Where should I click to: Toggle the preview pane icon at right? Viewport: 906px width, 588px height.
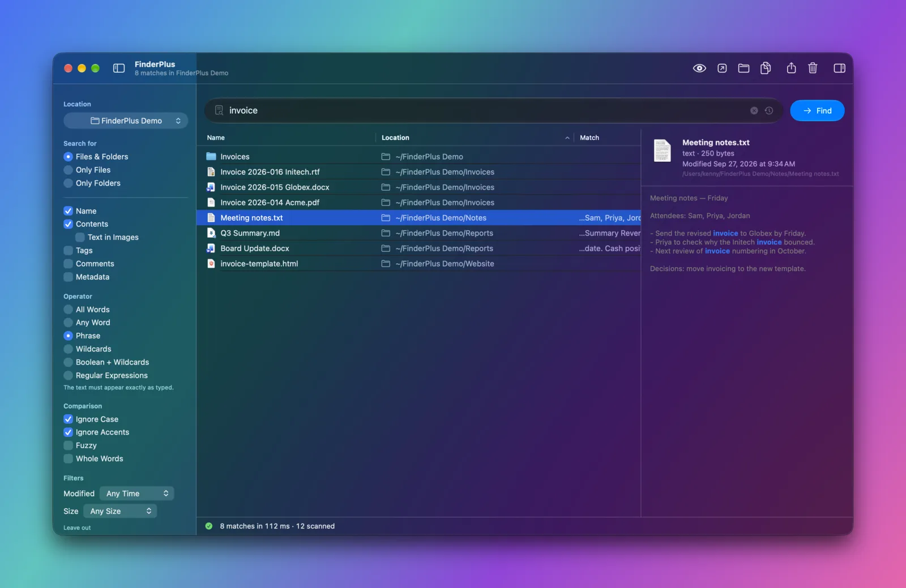click(x=839, y=68)
